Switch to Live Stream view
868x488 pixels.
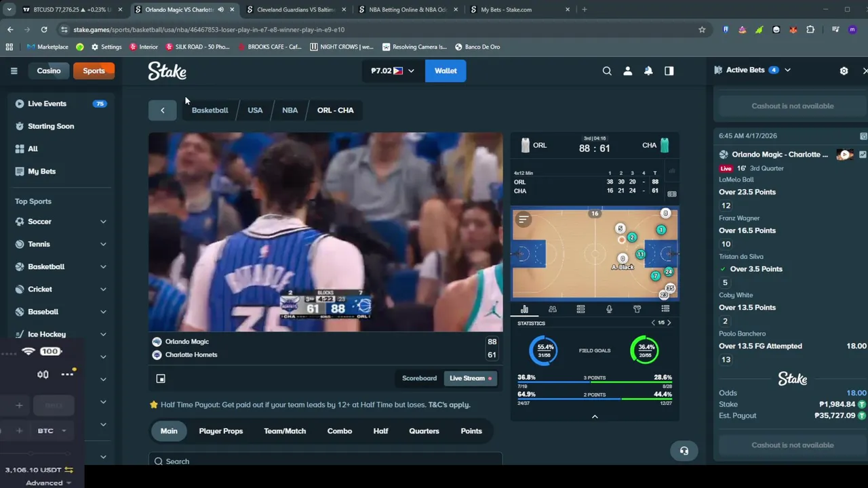pos(471,378)
